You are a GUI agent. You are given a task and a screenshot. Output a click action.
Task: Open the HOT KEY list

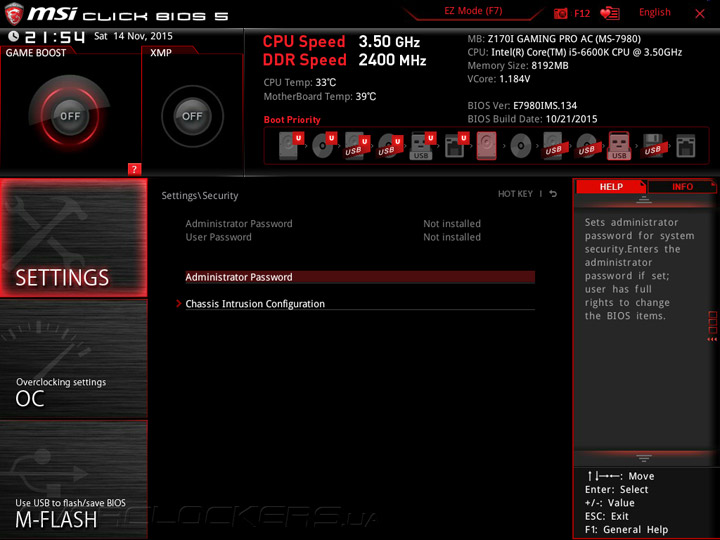coord(515,194)
